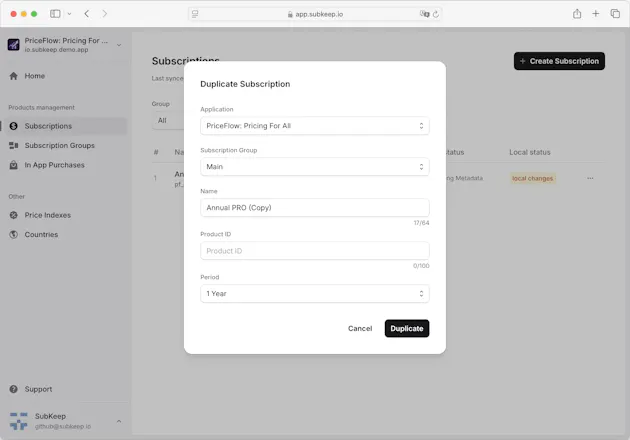The height and width of the screenshot is (440, 630).
Task: Open Subscription Groups in sidebar
Action: pos(63,145)
